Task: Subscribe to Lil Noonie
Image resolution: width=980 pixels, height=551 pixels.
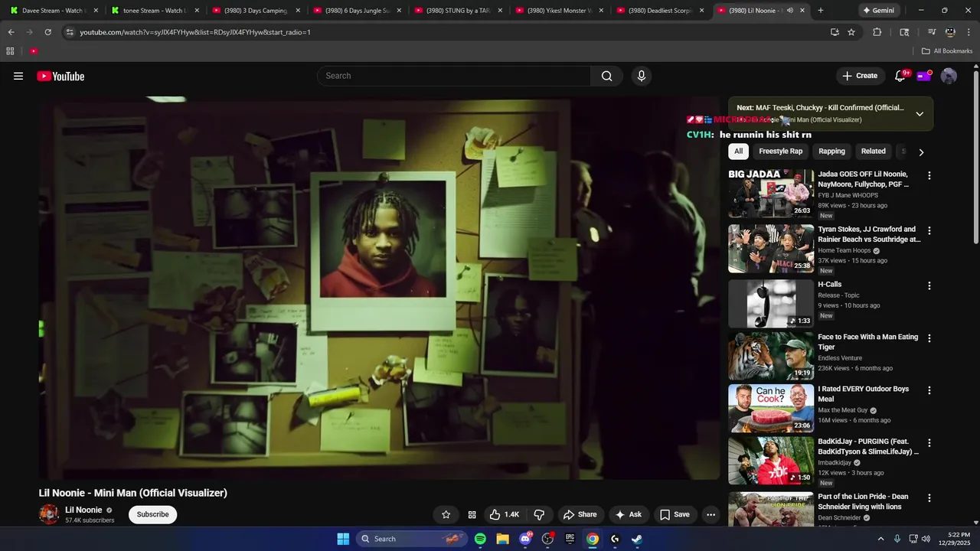Action: pyautogui.click(x=152, y=514)
